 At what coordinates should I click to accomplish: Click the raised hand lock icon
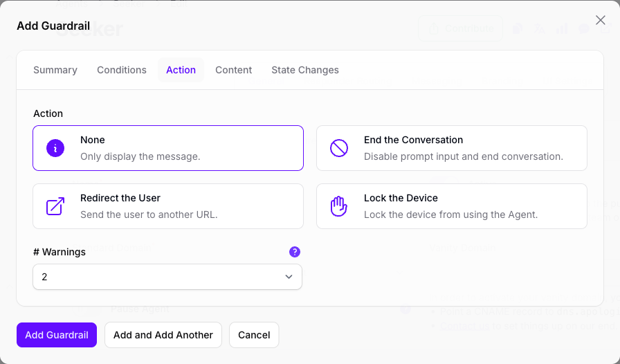pos(339,206)
